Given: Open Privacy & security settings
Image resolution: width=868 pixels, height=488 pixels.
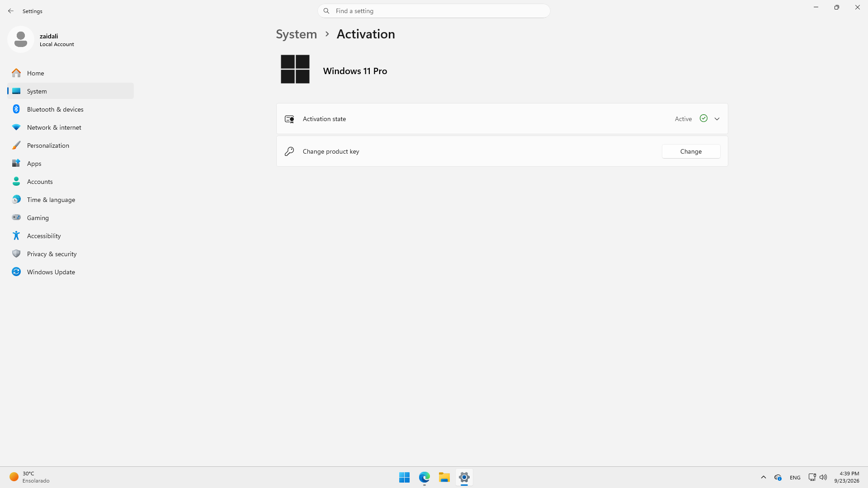Looking at the screenshot, I should click(71, 253).
